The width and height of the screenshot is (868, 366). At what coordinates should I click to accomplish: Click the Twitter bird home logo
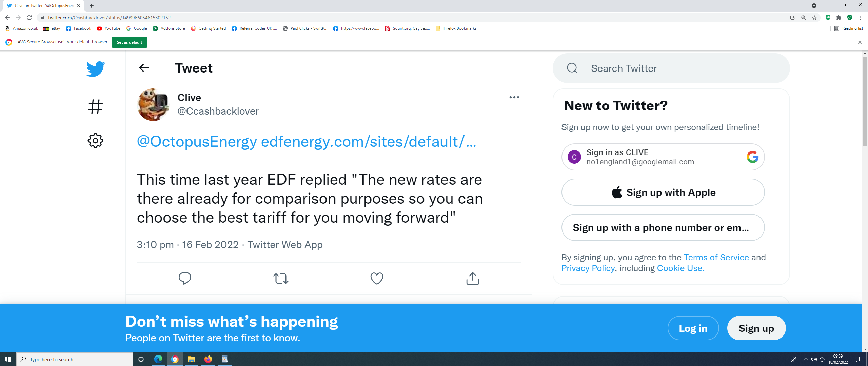pos(96,69)
